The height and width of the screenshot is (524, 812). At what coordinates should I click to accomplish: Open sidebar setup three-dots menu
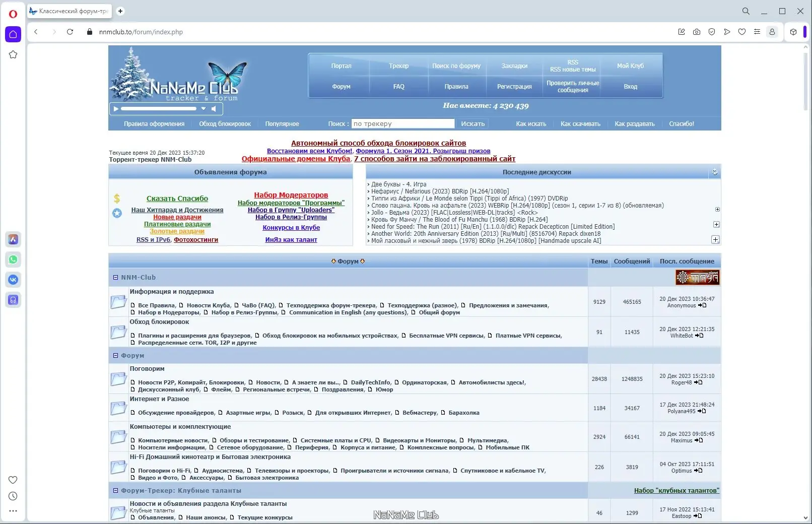13,511
